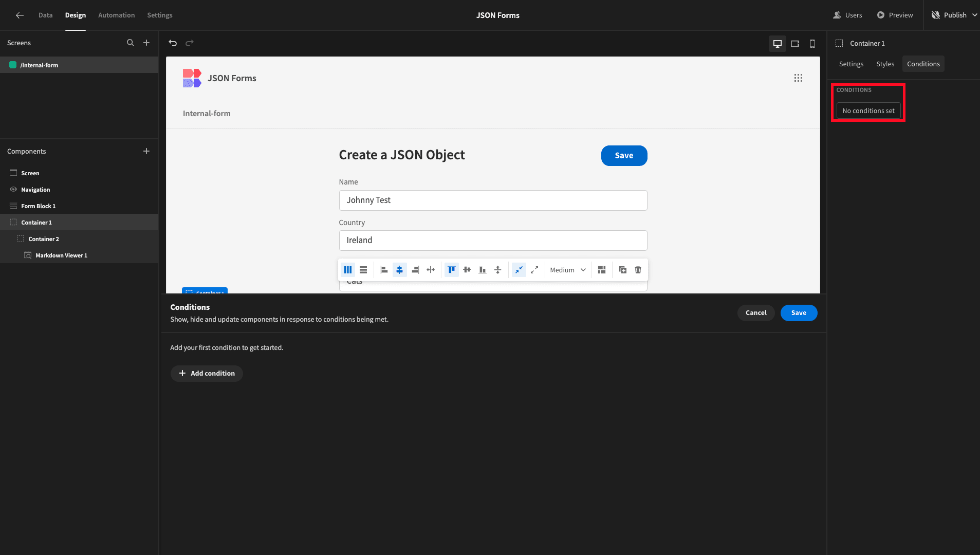The height and width of the screenshot is (555, 980).
Task: Cancel the conditions drawer
Action: pyautogui.click(x=756, y=313)
